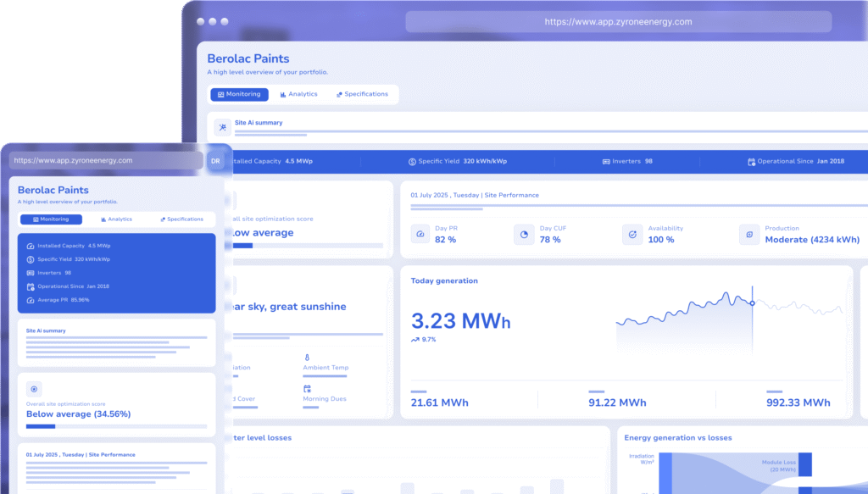The image size is (868, 494).
Task: Click the Site AI summary sparkle icon
Action: coord(222,127)
